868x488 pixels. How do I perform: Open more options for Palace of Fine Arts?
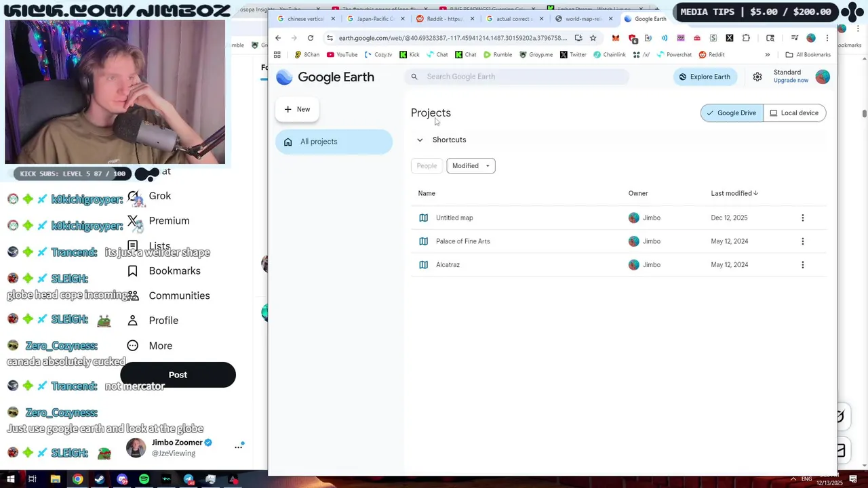point(803,241)
